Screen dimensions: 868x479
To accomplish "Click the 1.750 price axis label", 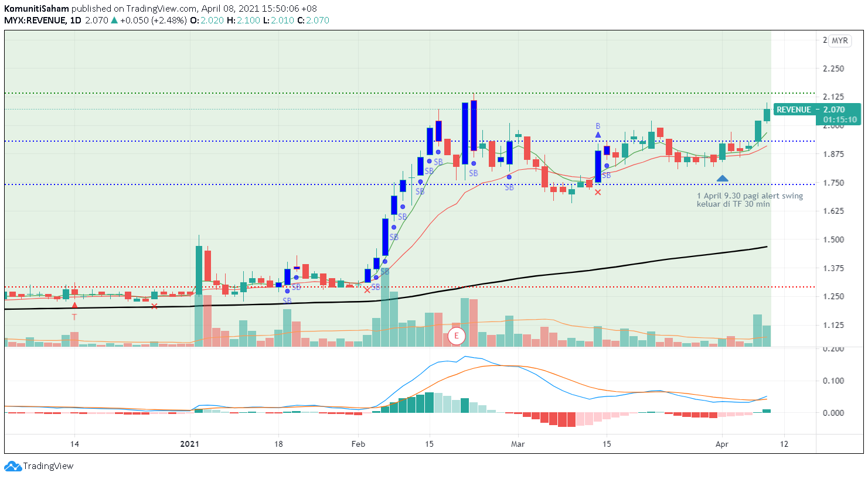I will point(833,183).
